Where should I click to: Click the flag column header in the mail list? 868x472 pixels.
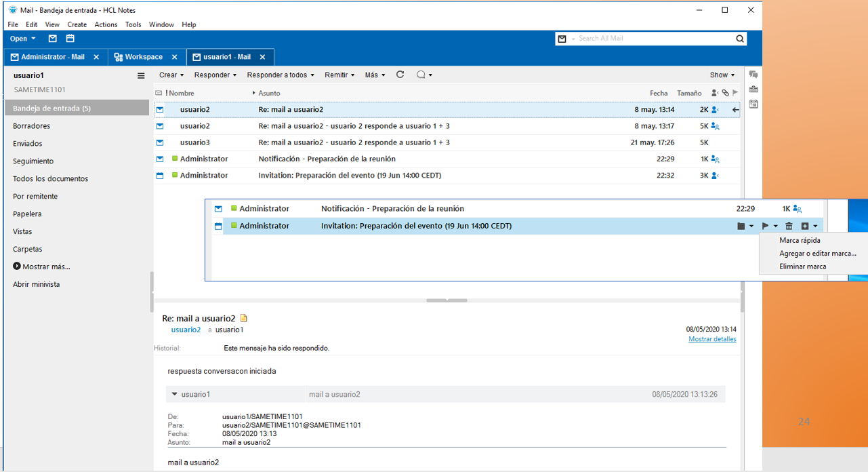coord(735,93)
